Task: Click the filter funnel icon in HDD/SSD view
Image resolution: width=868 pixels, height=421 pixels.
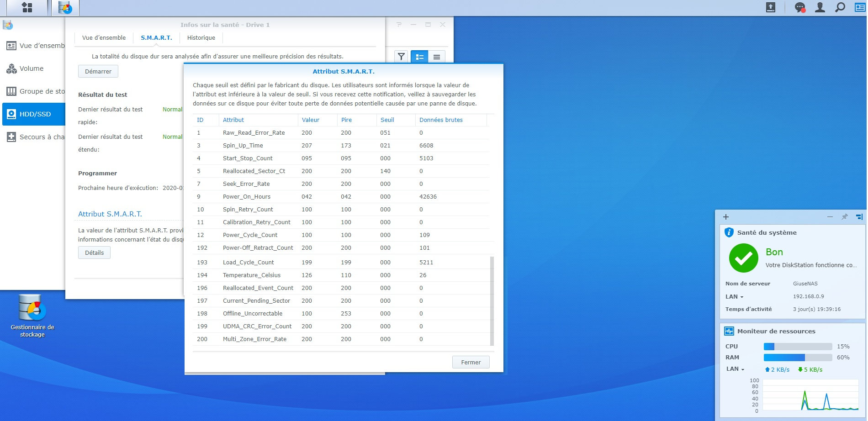Action: [x=401, y=57]
